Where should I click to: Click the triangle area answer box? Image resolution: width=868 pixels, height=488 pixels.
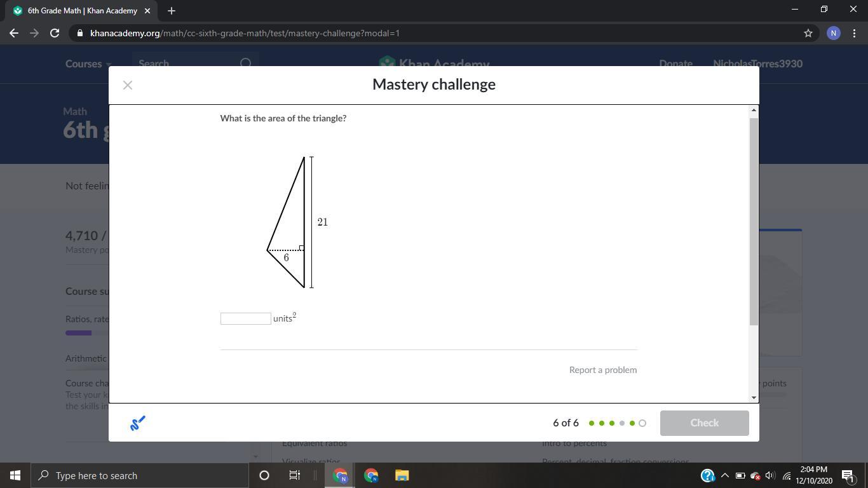click(246, 318)
